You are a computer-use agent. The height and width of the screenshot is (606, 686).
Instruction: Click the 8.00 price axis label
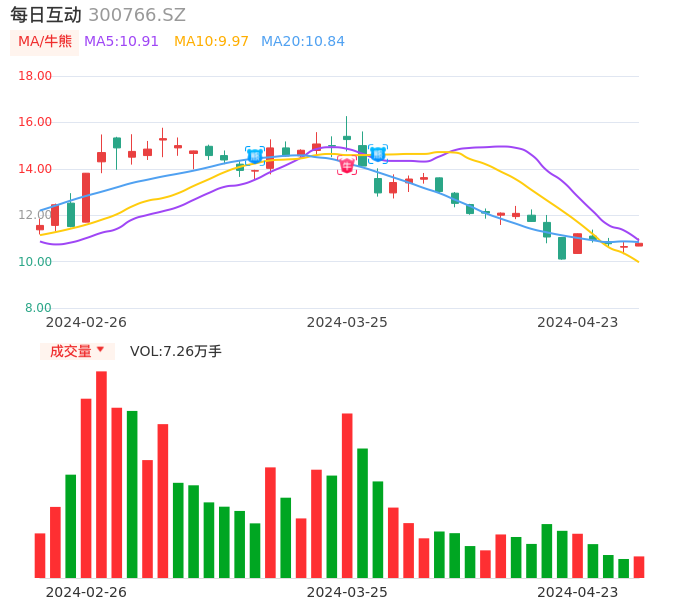[39, 308]
